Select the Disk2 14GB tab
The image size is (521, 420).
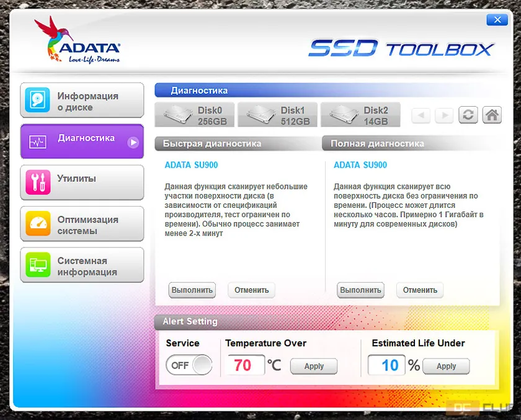[360, 115]
